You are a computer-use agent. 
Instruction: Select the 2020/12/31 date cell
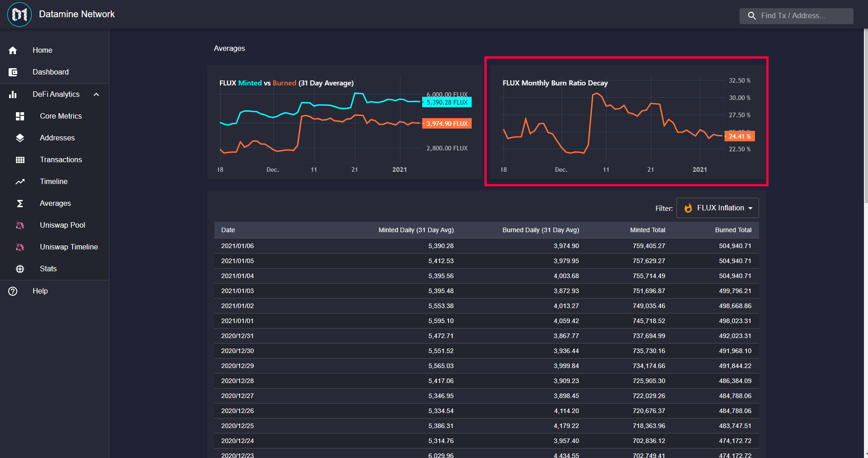pyautogui.click(x=237, y=336)
